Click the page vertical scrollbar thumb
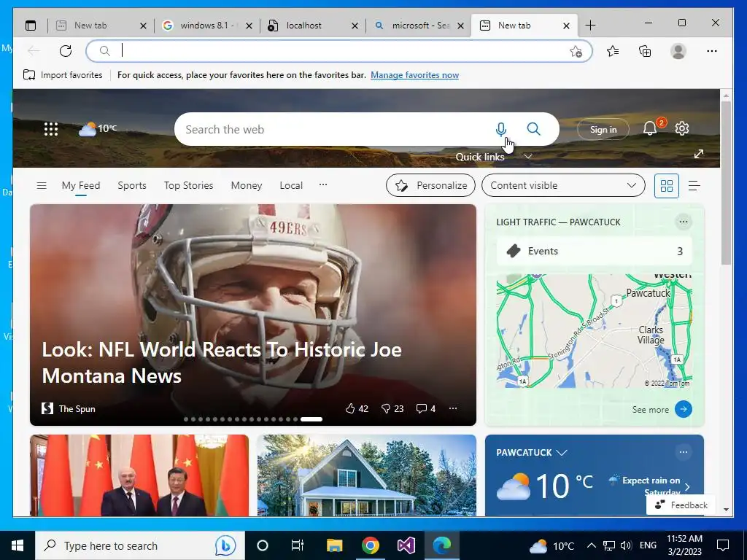Image resolution: width=747 pixels, height=560 pixels. [x=726, y=183]
